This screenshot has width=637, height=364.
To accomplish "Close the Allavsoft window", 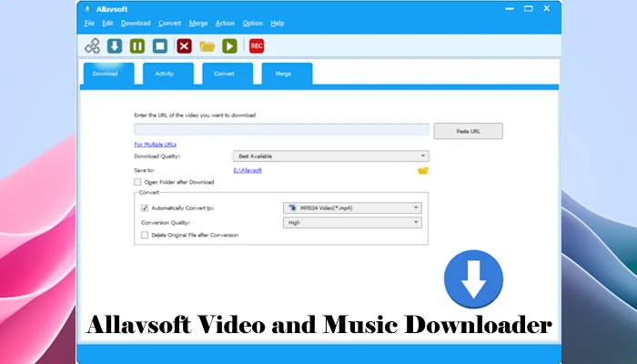I will click(x=547, y=8).
